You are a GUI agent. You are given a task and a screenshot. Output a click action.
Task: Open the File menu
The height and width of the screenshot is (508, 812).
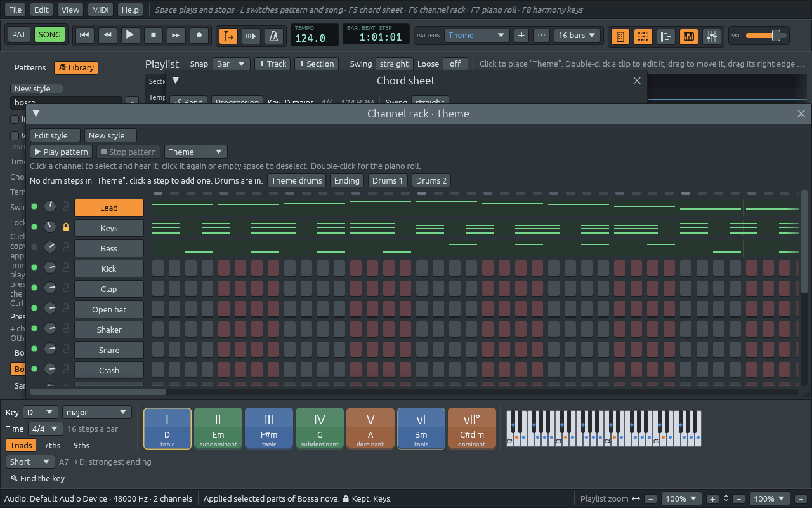click(x=15, y=10)
